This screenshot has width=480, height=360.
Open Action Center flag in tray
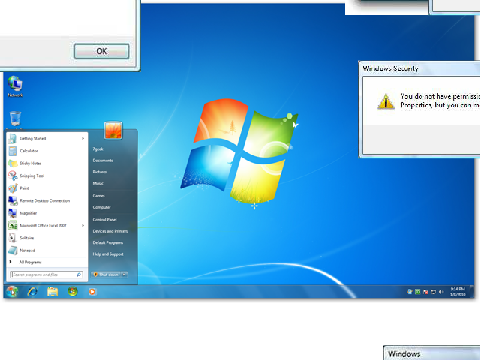point(426,292)
